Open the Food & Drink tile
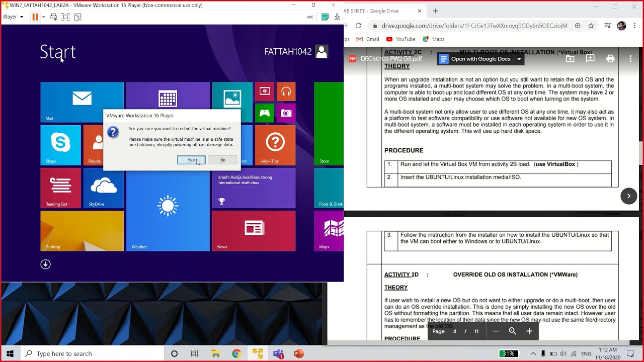The image size is (644, 362). [329, 188]
